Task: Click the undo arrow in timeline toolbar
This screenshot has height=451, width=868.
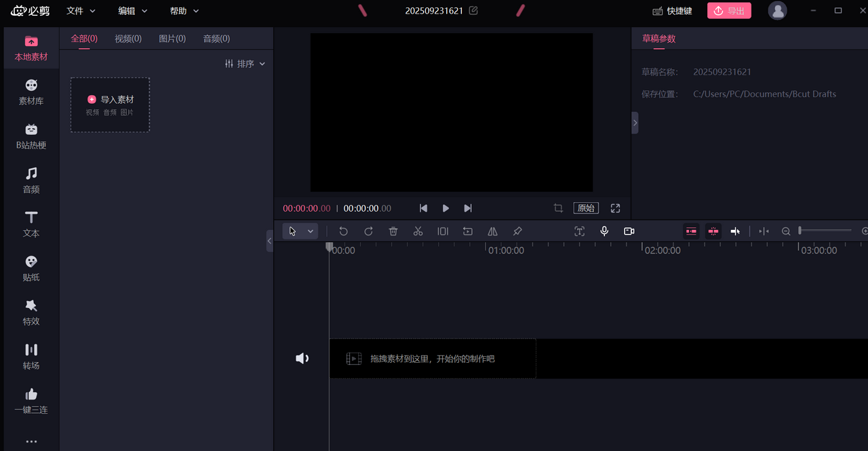Action: 344,231
